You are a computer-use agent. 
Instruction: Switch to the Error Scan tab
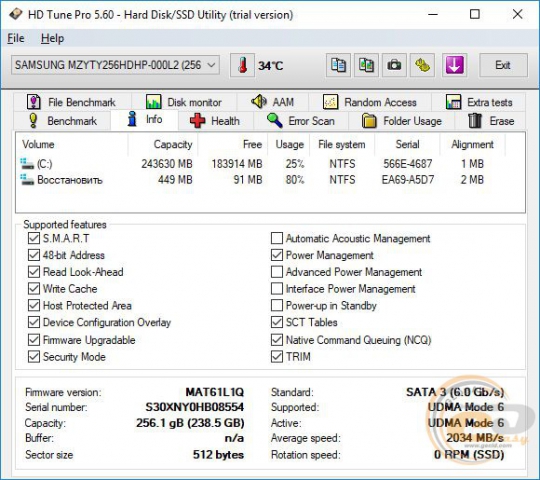click(x=301, y=121)
